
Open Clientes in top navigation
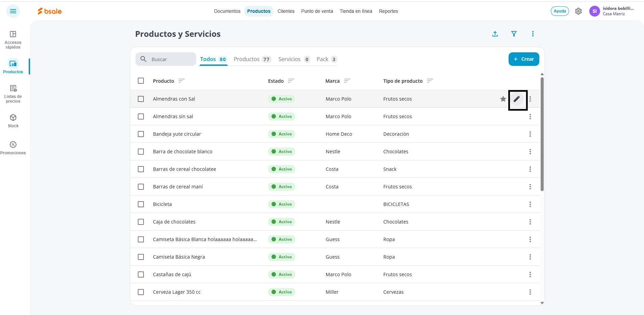pyautogui.click(x=286, y=11)
